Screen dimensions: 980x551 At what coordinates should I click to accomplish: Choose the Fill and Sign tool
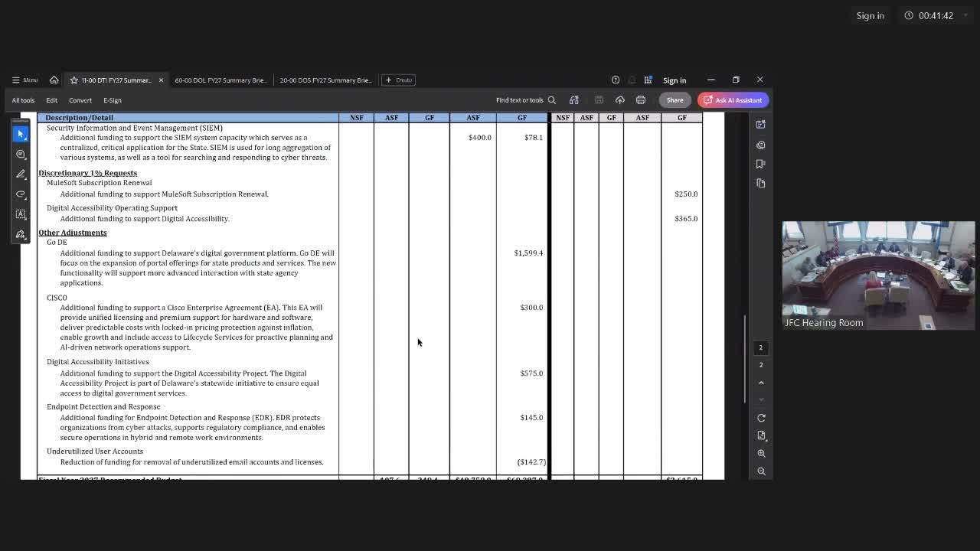coord(21,233)
